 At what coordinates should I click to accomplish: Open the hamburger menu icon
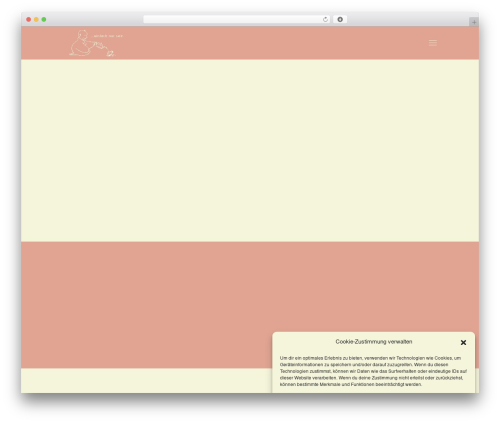click(432, 43)
